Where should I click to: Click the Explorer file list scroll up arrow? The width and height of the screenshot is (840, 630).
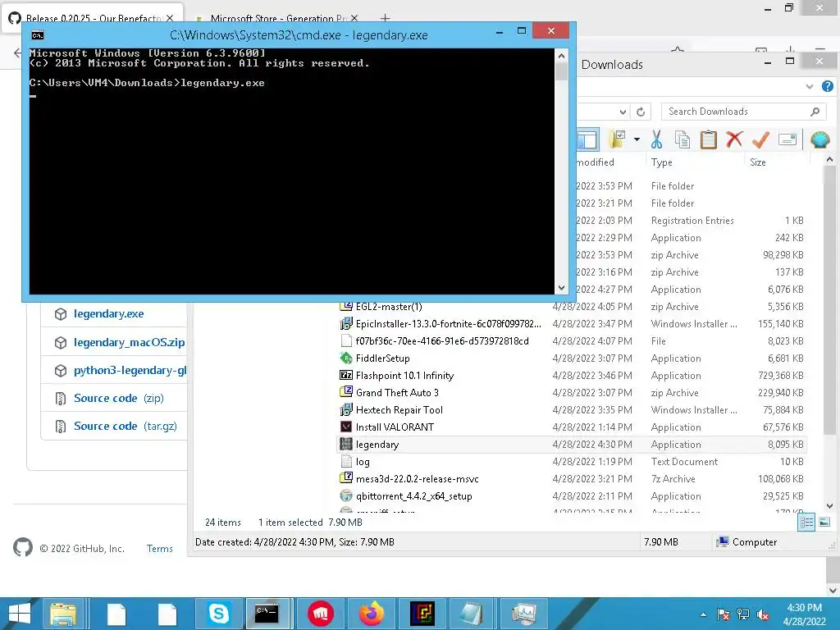coord(829,160)
